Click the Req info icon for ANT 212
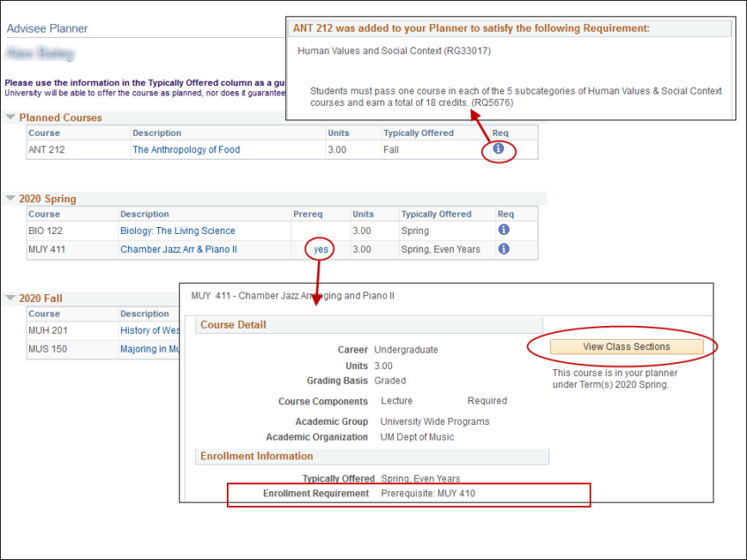Screen dimensions: 747x560 coord(498,150)
